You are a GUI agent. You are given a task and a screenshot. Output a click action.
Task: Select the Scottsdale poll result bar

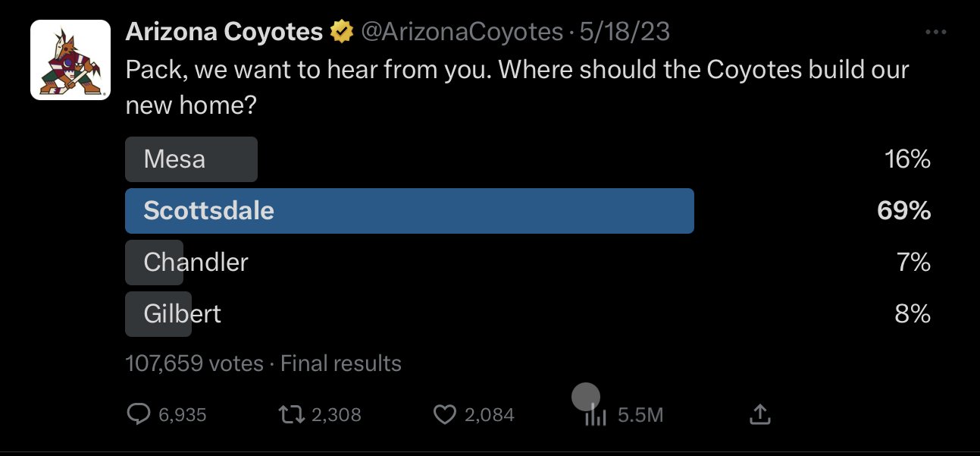(409, 211)
